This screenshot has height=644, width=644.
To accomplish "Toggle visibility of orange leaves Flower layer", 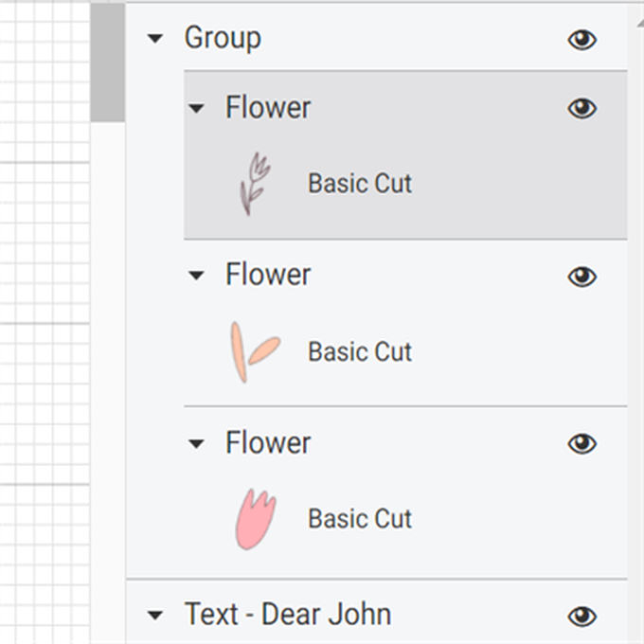I will [x=581, y=277].
